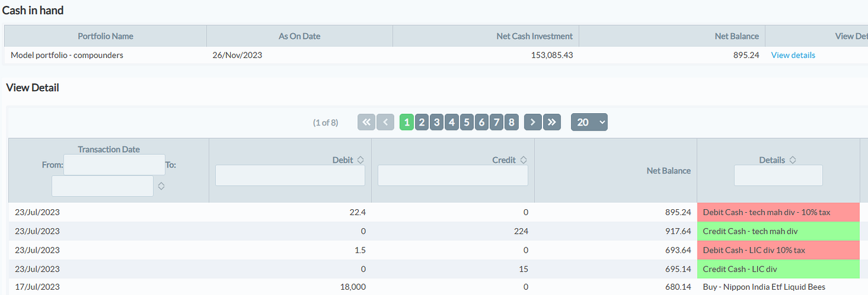868x295 pixels.
Task: Focus the Debit filter input
Action: 290,175
